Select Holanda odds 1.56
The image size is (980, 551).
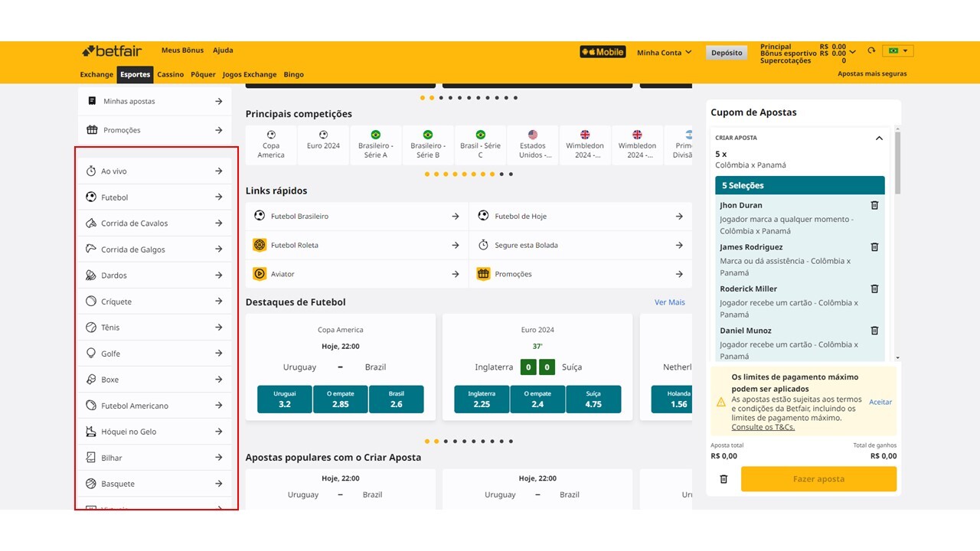(672, 399)
